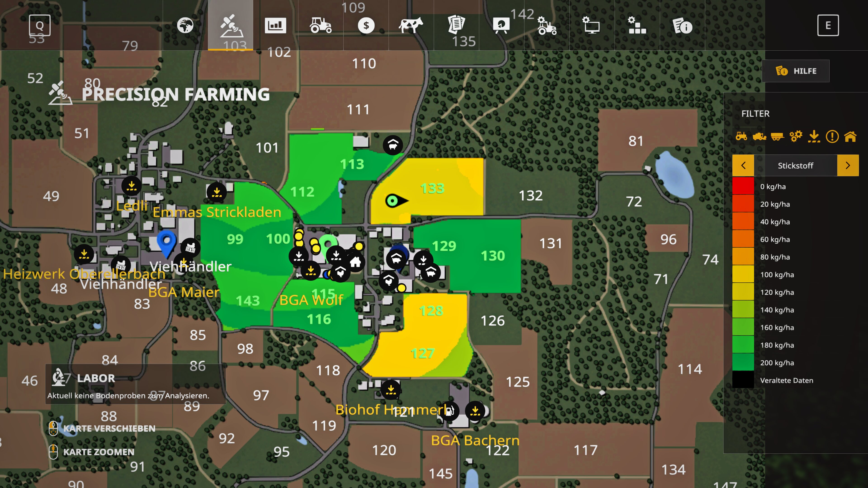Image resolution: width=868 pixels, height=488 pixels.
Task: Open the help info pages tab
Action: [682, 26]
